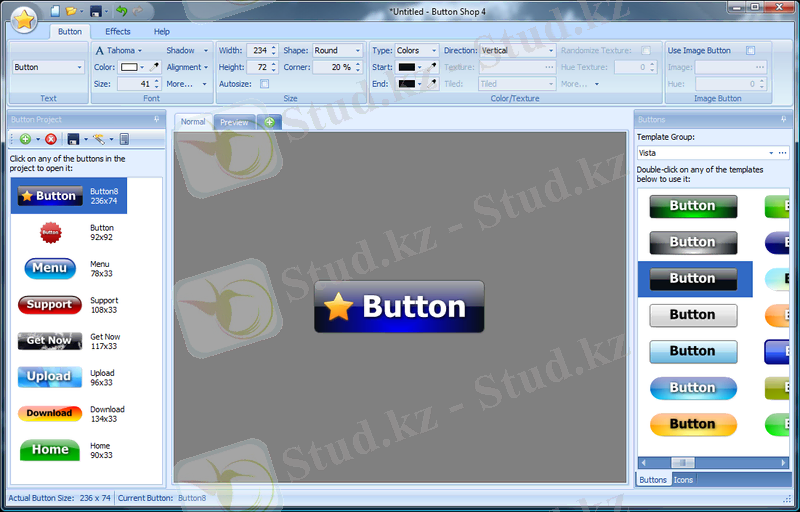Open the Shape Round dropdown
Screen dimensions: 800x512
pyautogui.click(x=358, y=50)
